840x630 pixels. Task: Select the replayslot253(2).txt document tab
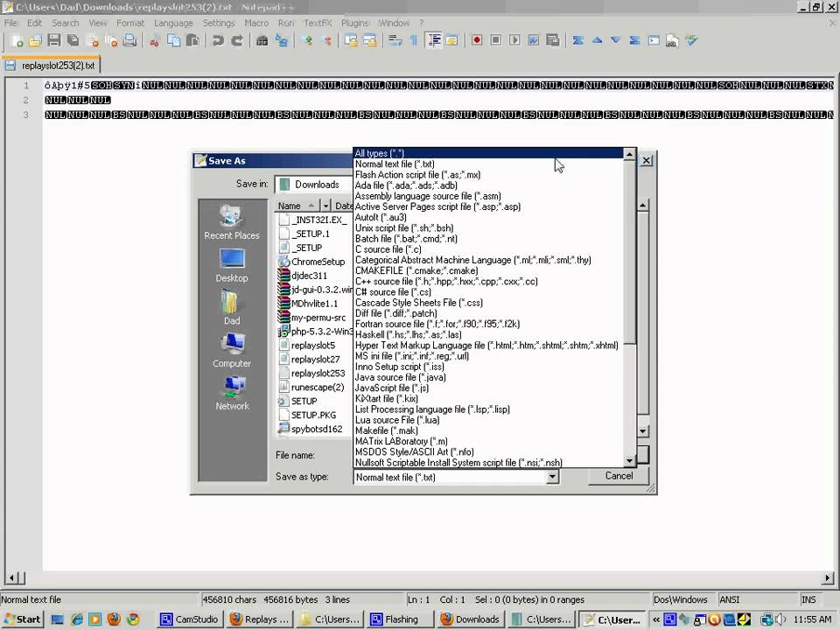[x=51, y=66]
